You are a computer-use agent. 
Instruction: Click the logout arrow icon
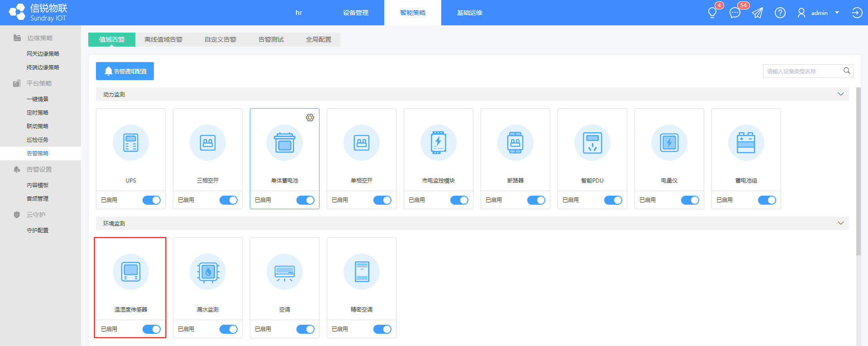coord(857,13)
